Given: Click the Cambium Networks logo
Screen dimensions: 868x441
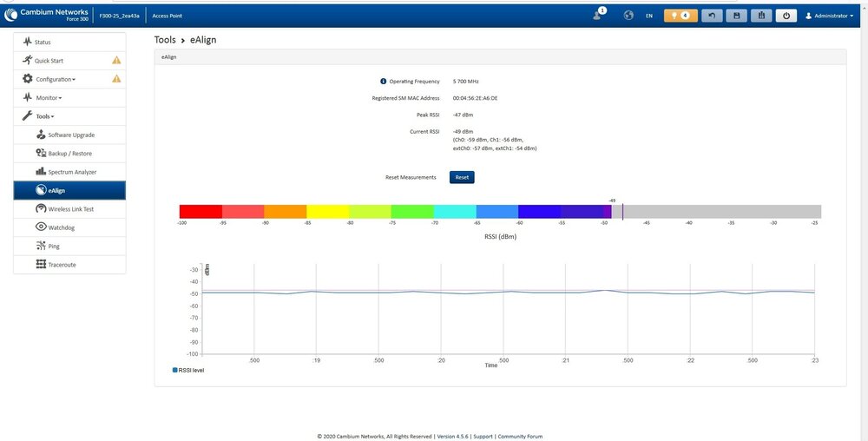Looking at the screenshot, I should pyautogui.click(x=46, y=15).
